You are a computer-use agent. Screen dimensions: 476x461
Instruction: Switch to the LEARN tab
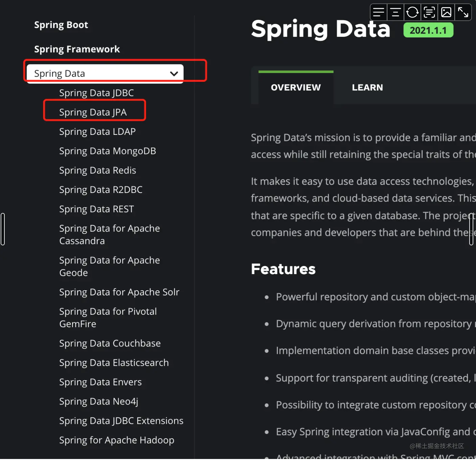[367, 87]
